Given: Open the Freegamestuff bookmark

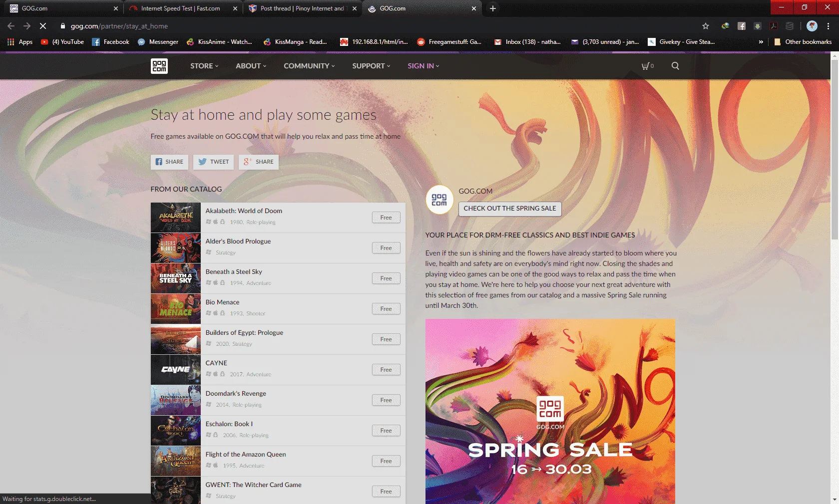Looking at the screenshot, I should click(x=449, y=42).
